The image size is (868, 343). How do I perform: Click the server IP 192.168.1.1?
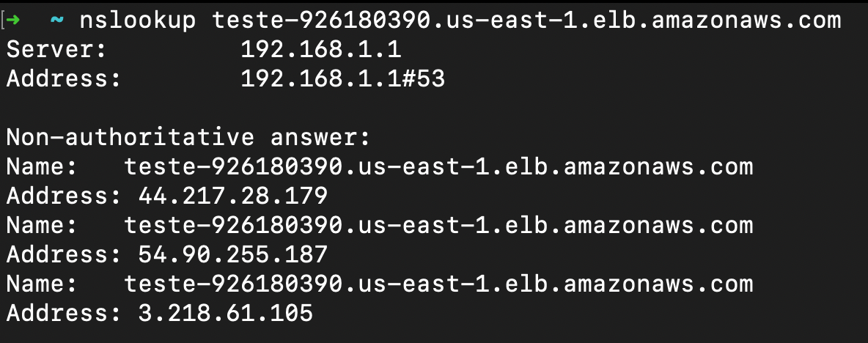click(320, 50)
